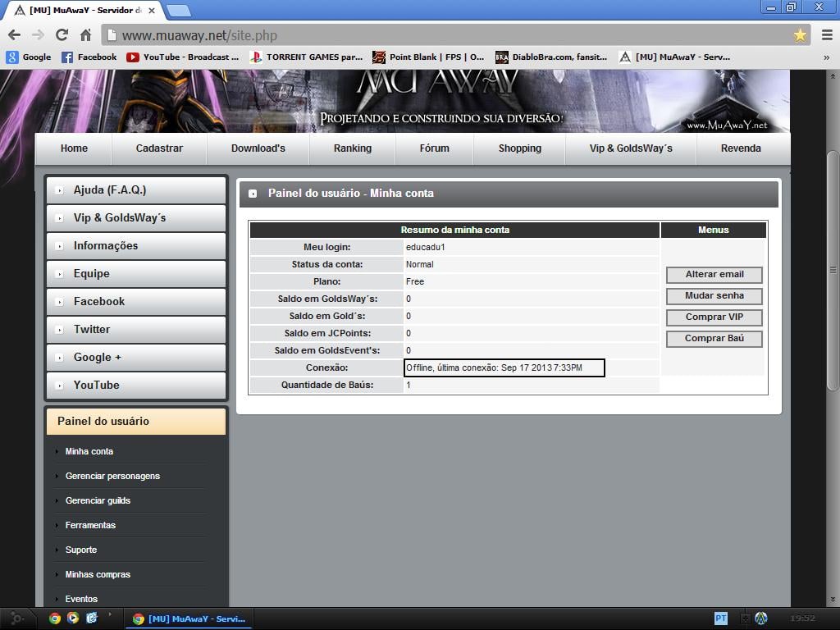
Task: Open the Gerenciar personagens link
Action: pos(112,476)
